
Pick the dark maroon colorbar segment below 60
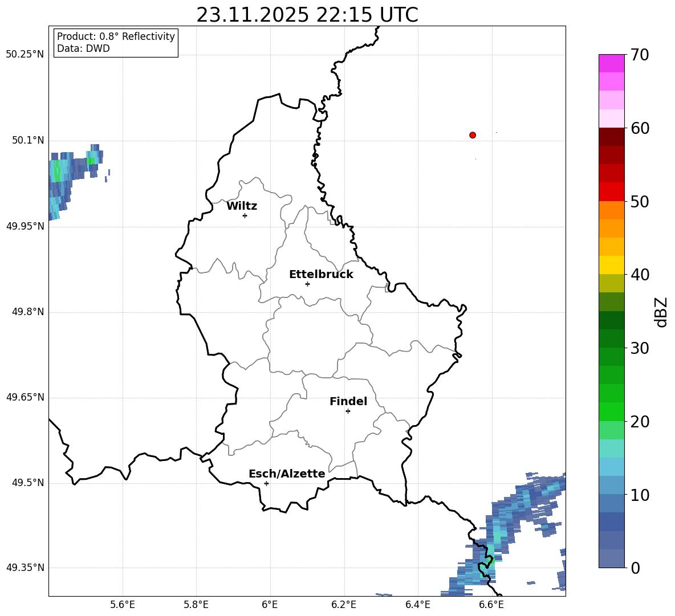pyautogui.click(x=611, y=137)
